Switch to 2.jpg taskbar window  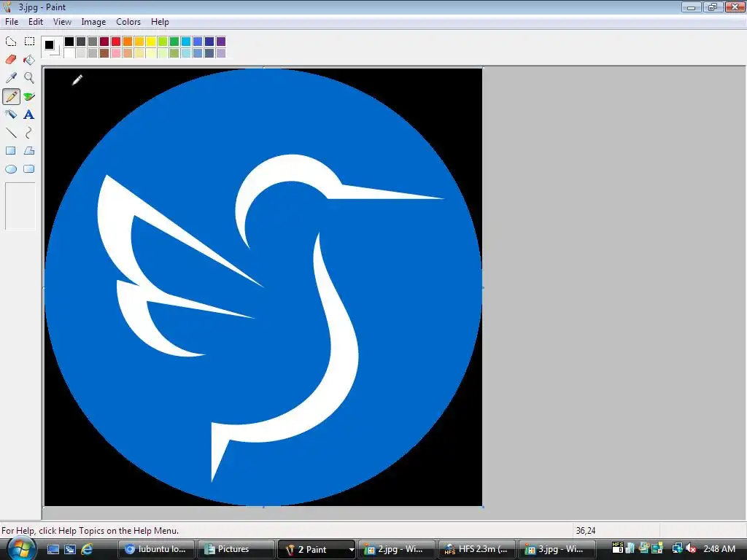click(396, 549)
